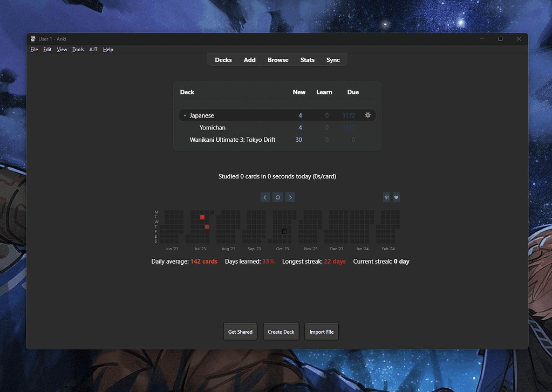This screenshot has height=392, width=552.
Task: Open the Wanikani Ultimate 3: Tokyo Drift deck
Action: [233, 139]
